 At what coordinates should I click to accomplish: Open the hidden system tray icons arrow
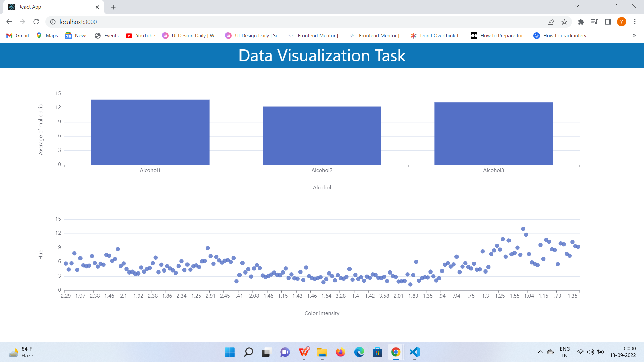click(540, 352)
